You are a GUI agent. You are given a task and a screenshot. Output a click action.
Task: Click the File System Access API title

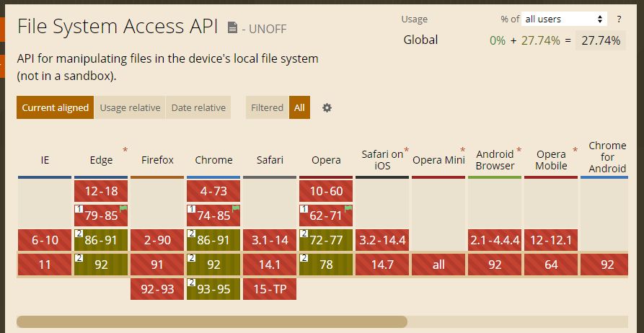pyautogui.click(x=118, y=27)
